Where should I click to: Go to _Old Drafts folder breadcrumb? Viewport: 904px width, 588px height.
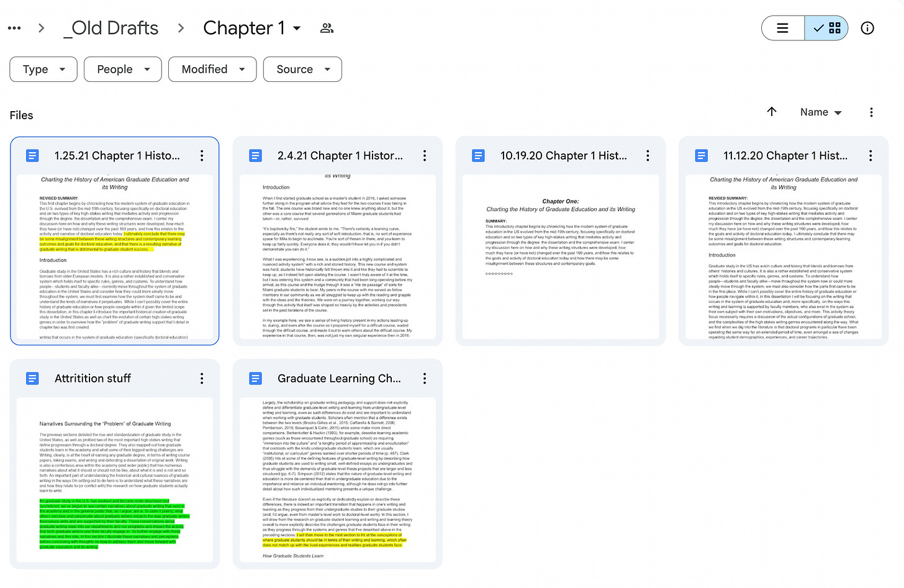tap(111, 28)
